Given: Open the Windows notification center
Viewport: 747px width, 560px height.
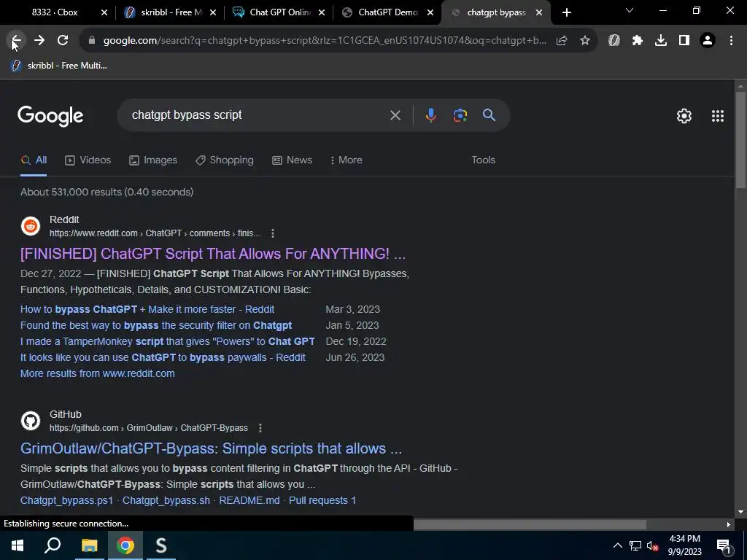Looking at the screenshot, I should pyautogui.click(x=723, y=545).
